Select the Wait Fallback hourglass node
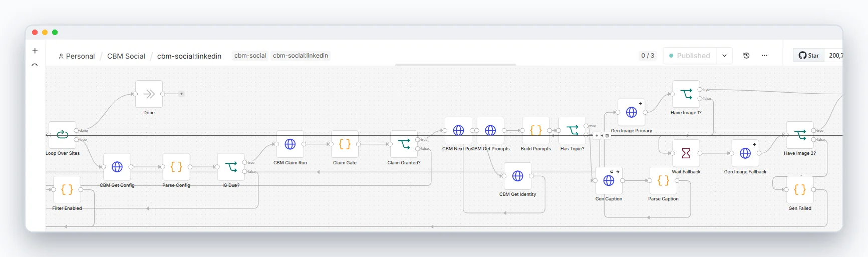This screenshot has width=868, height=257. pyautogui.click(x=686, y=153)
